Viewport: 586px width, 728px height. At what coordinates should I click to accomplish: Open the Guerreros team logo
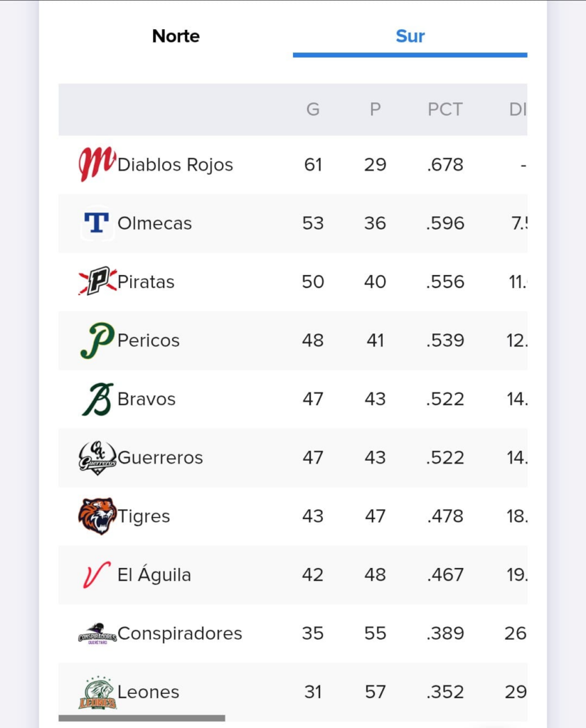click(97, 458)
